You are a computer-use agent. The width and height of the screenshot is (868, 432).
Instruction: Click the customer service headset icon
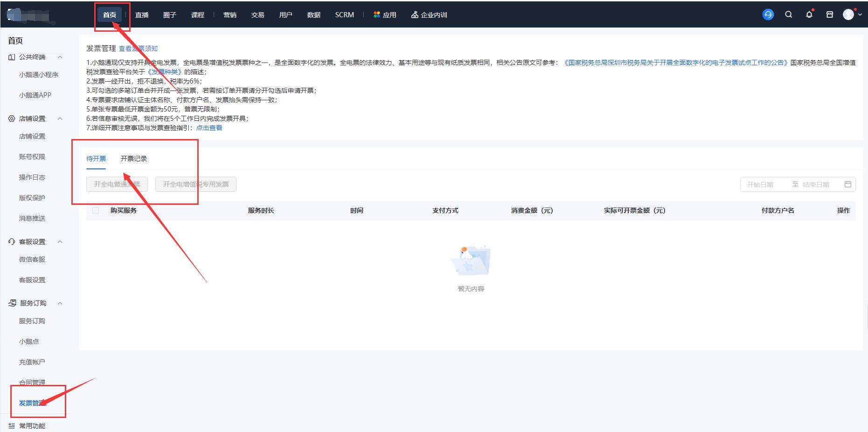point(768,15)
